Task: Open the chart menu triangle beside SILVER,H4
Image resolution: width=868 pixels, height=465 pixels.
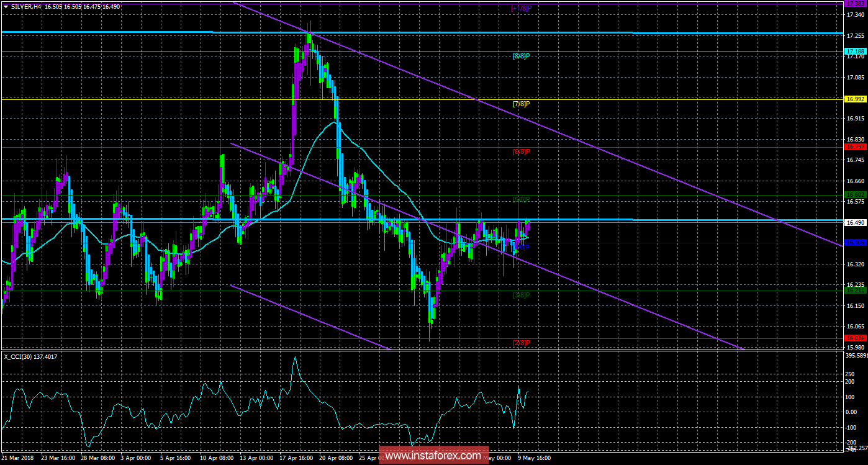Action: [x=6, y=6]
